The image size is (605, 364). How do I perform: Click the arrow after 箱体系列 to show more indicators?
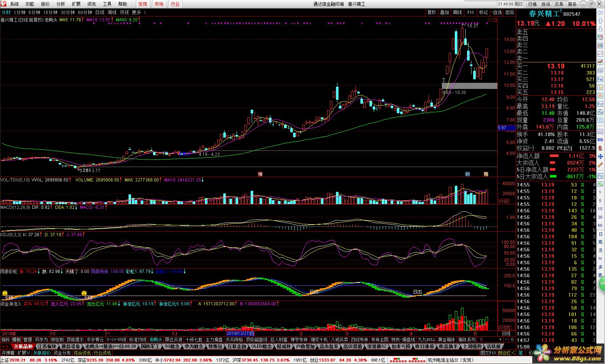tap(481, 340)
